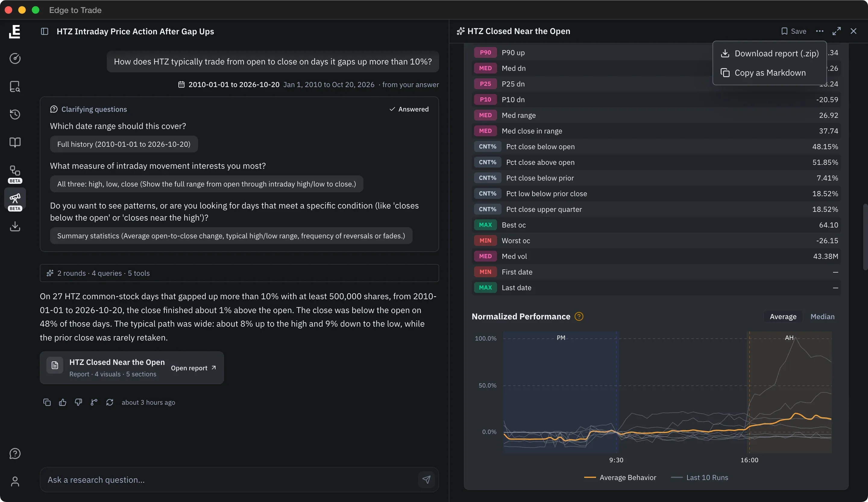This screenshot has width=868, height=502.
Task: Open the document search icon in sidebar
Action: [15, 86]
